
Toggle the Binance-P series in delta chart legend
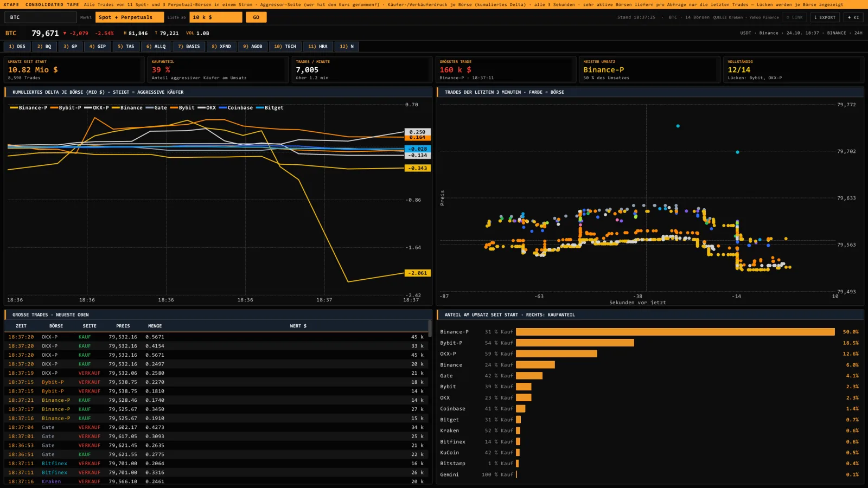pos(29,108)
